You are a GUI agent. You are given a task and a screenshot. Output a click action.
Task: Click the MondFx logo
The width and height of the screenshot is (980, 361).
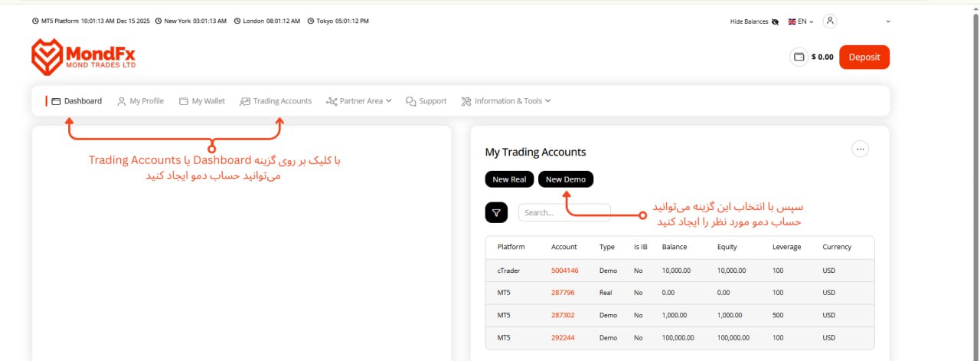click(83, 57)
